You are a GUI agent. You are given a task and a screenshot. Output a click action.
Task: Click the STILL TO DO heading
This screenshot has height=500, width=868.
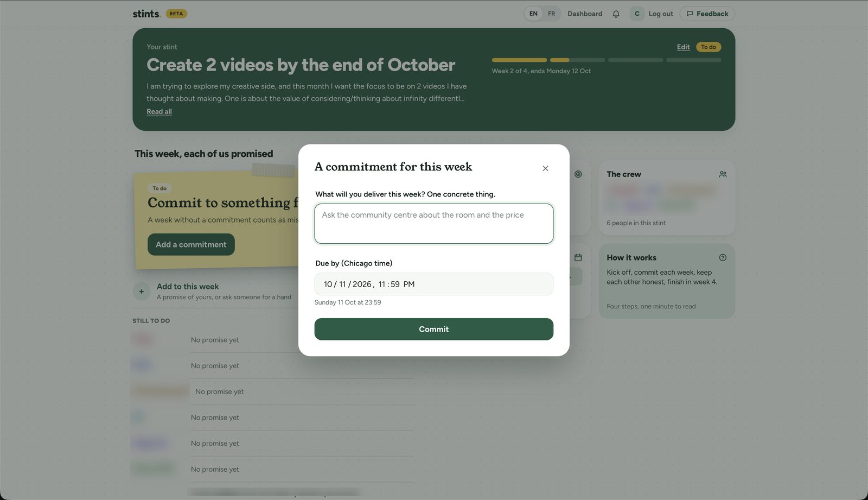pyautogui.click(x=151, y=321)
